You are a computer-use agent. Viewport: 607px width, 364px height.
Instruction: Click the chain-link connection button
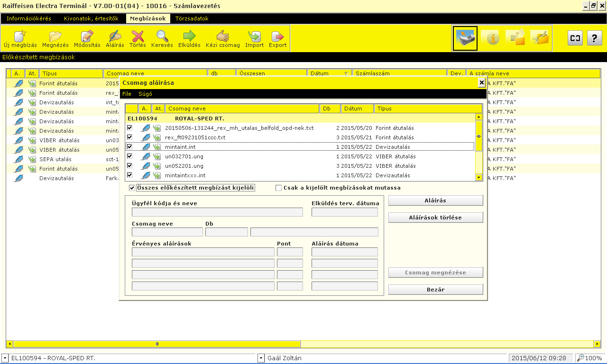click(x=575, y=38)
